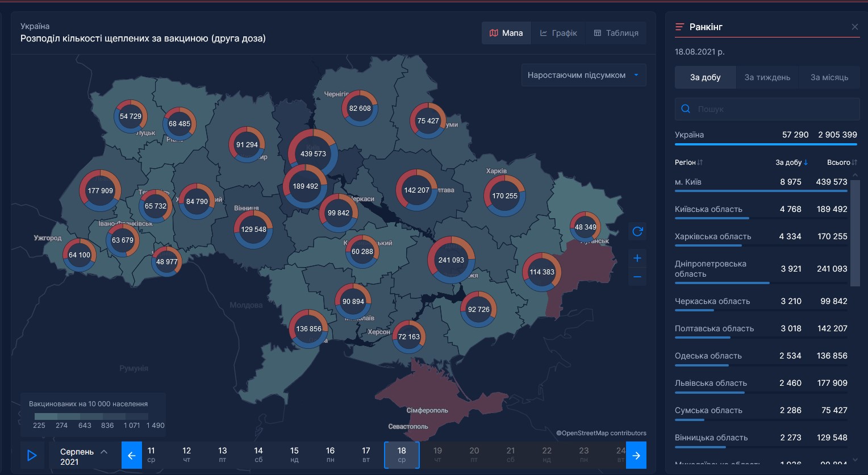Click the blue right arrow on the timeline
The image size is (868, 475).
coord(636,455)
